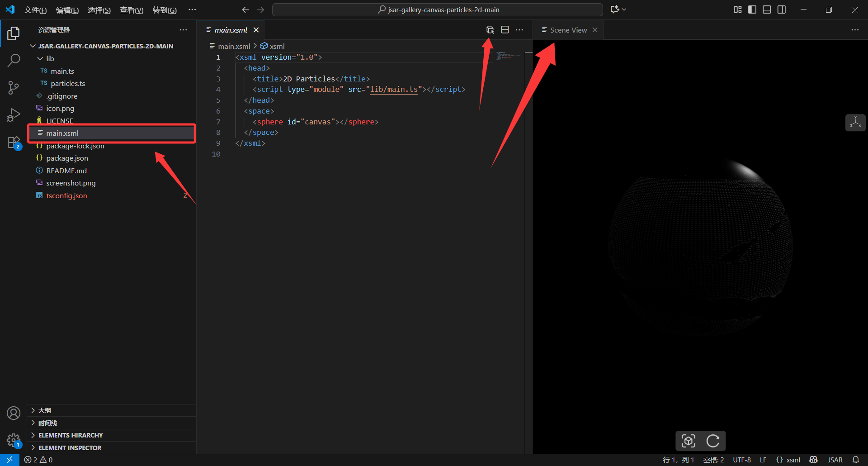Open the 文件(F) menu
Image resolution: width=868 pixels, height=466 pixels.
click(35, 10)
